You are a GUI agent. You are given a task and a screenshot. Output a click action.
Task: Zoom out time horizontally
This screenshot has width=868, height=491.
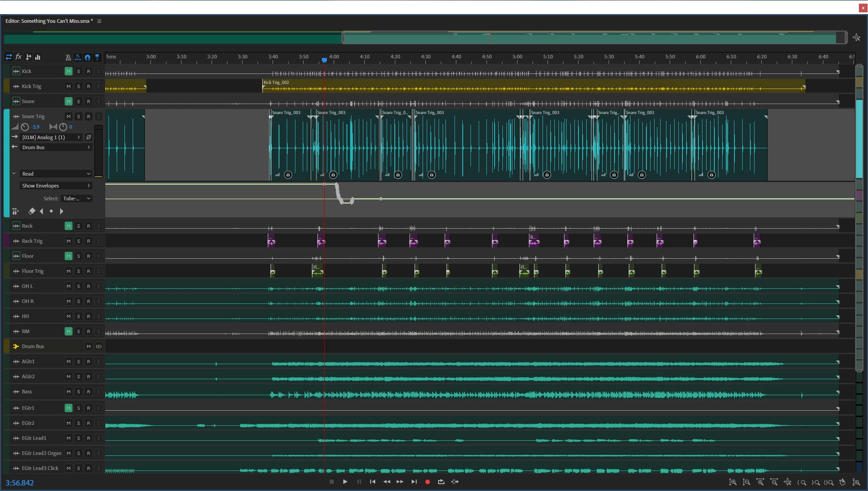click(774, 482)
